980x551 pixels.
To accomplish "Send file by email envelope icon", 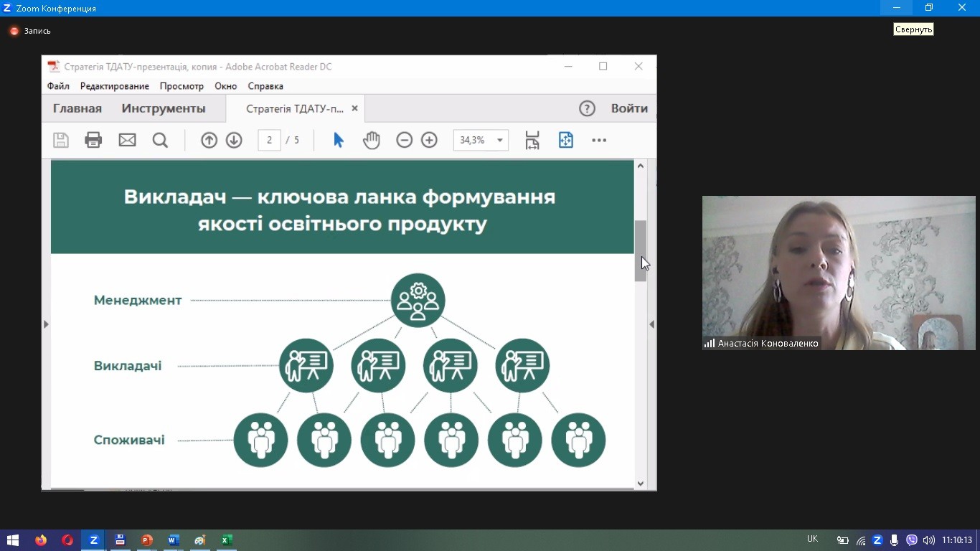I will click(x=127, y=140).
